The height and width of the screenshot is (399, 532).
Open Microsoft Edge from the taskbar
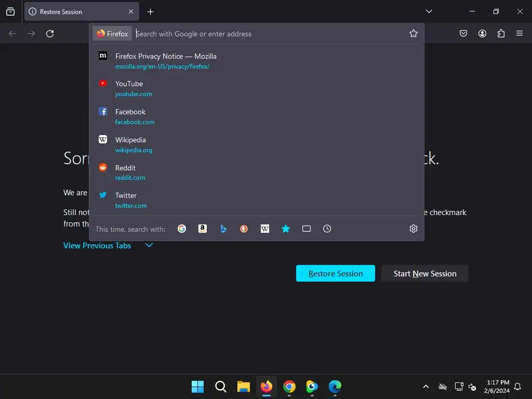[x=335, y=387]
